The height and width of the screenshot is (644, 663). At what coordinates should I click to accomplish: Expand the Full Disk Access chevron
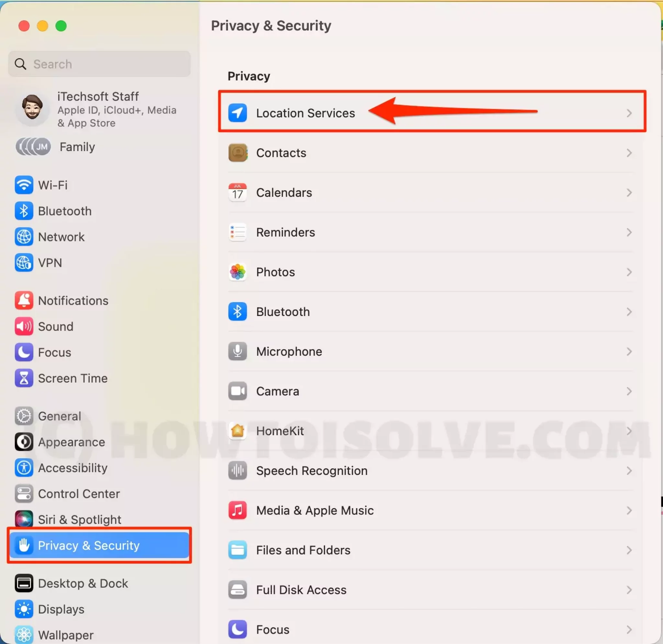pos(629,590)
